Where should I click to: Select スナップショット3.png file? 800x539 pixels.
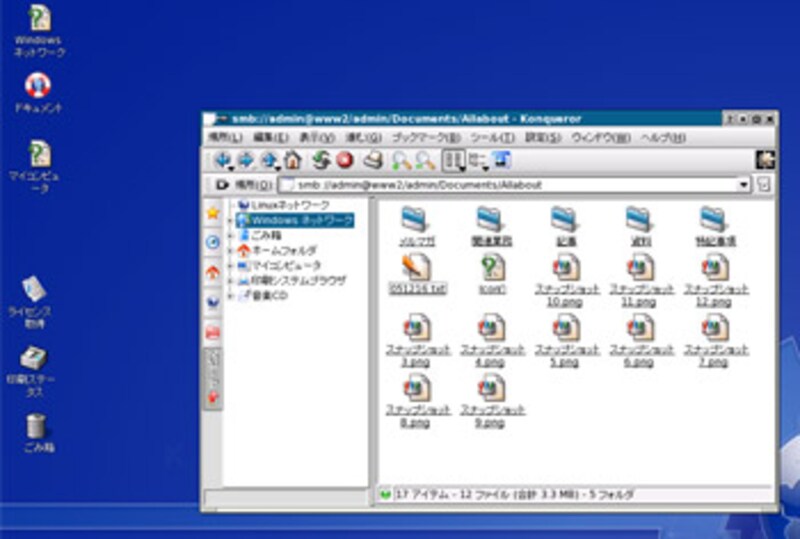tap(416, 341)
